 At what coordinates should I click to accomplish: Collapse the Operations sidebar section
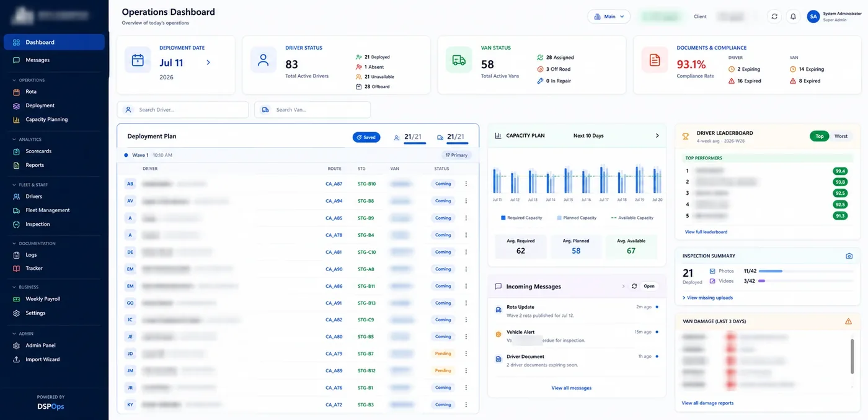[28, 80]
